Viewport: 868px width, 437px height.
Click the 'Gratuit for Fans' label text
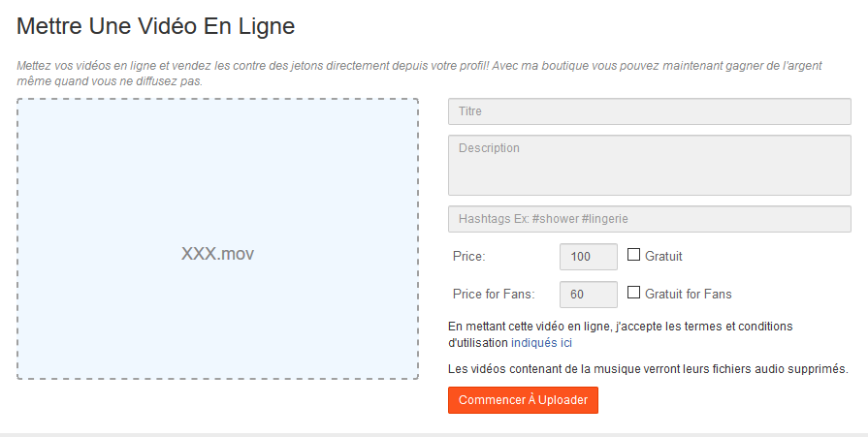[689, 295]
